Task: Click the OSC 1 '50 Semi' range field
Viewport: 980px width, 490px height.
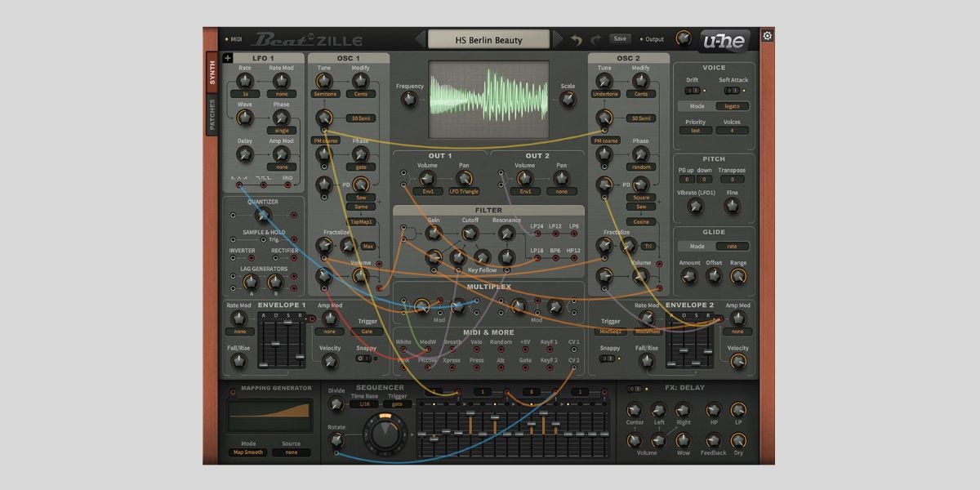Action: pos(361,118)
